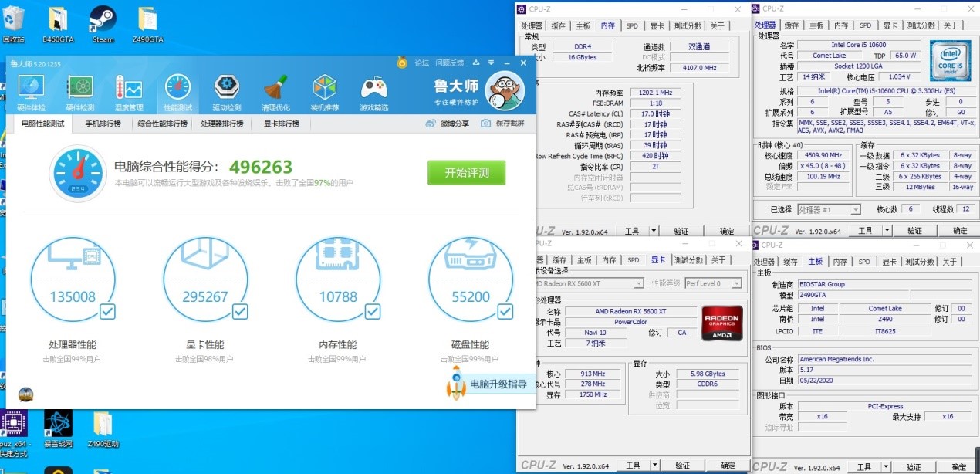Open the 温度管理 temperature management icon

pos(129,93)
